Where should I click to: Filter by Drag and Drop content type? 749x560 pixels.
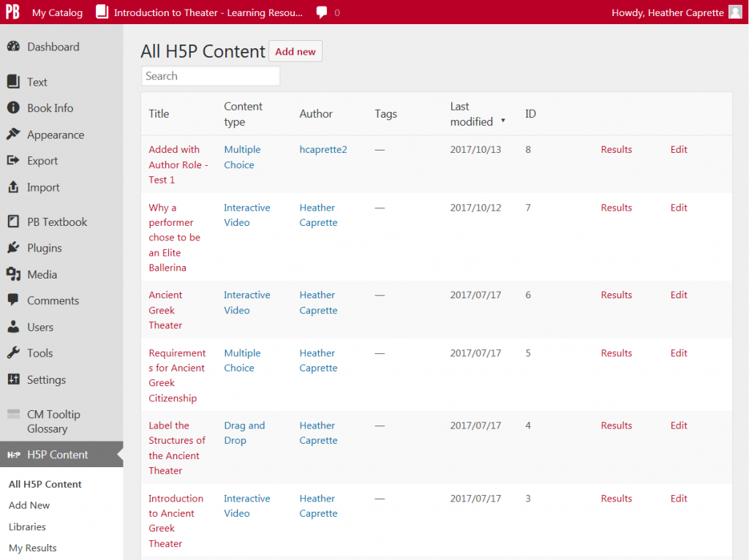pyautogui.click(x=244, y=433)
